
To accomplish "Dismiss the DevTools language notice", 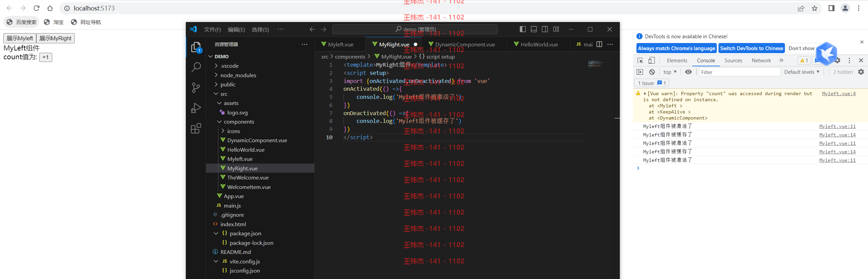I will [x=862, y=42].
